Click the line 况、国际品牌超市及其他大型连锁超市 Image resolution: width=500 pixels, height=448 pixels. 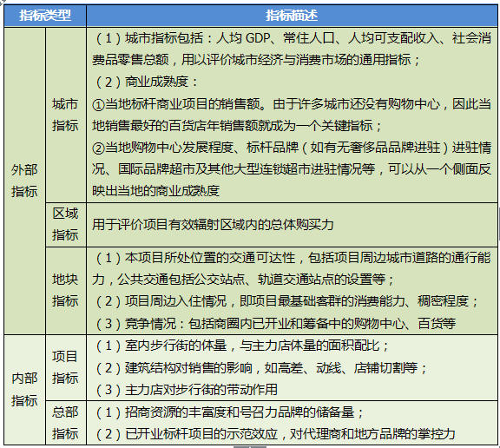coord(292,169)
